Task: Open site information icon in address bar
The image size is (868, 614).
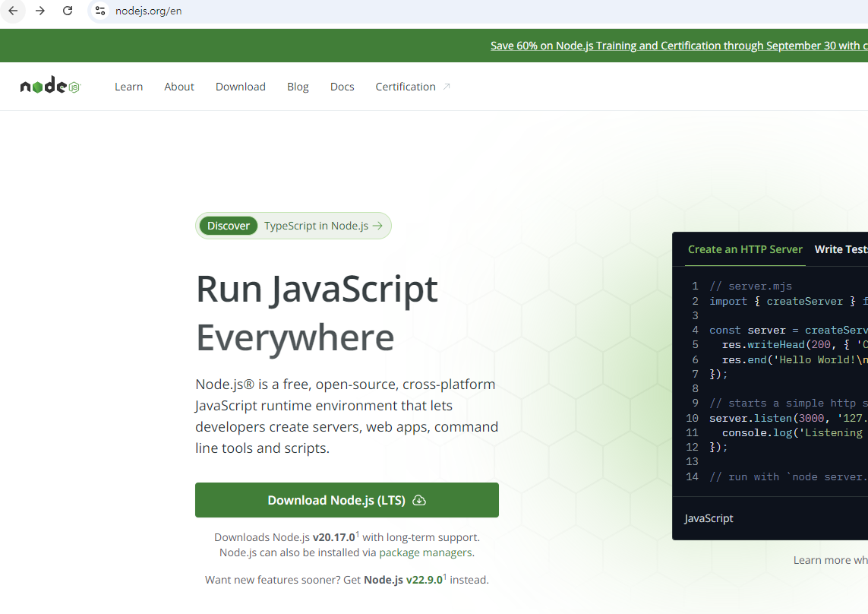Action: 100,11
